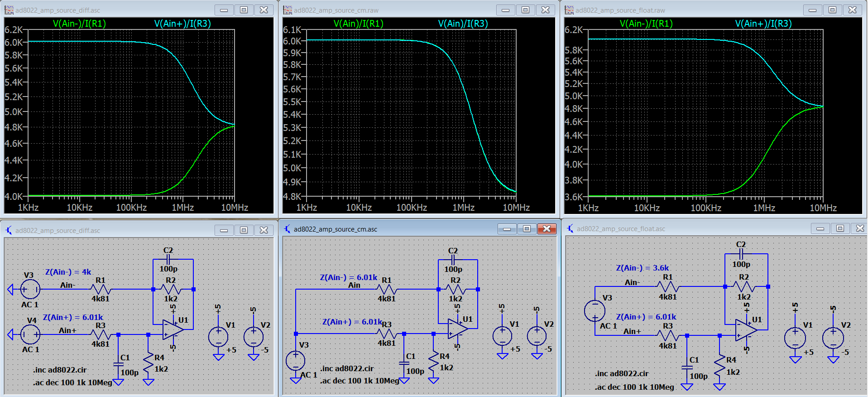The width and height of the screenshot is (868, 397).
Task: Select supply source V1 in float schematic
Action: coord(795,339)
